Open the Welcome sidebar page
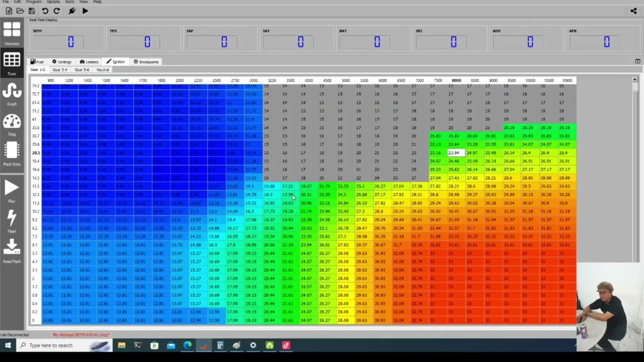 click(x=12, y=33)
